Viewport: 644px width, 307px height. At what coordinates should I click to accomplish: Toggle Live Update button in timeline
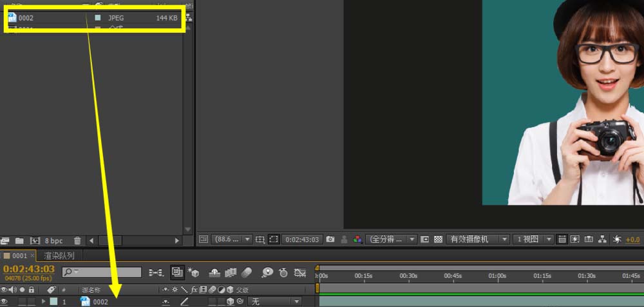click(178, 272)
